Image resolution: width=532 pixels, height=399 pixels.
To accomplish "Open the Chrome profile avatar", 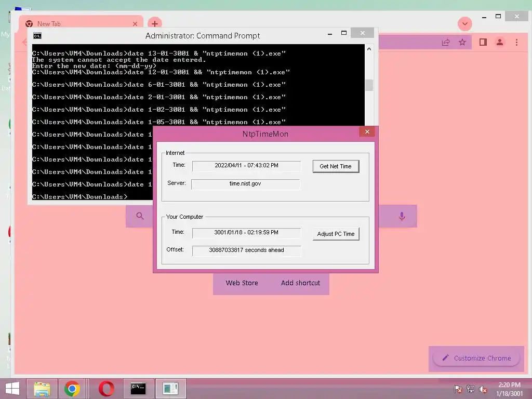I will click(x=500, y=42).
